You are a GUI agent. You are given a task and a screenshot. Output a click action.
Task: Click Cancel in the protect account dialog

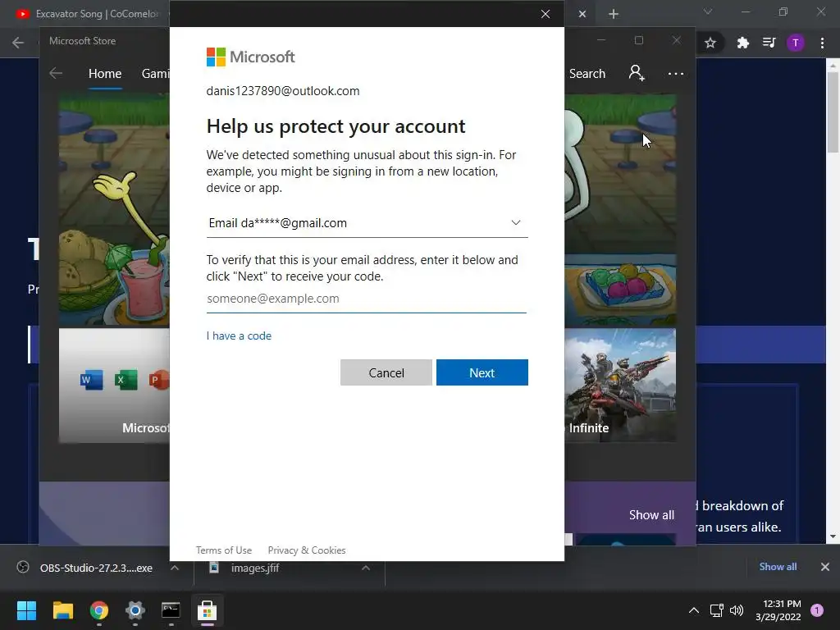click(x=386, y=372)
